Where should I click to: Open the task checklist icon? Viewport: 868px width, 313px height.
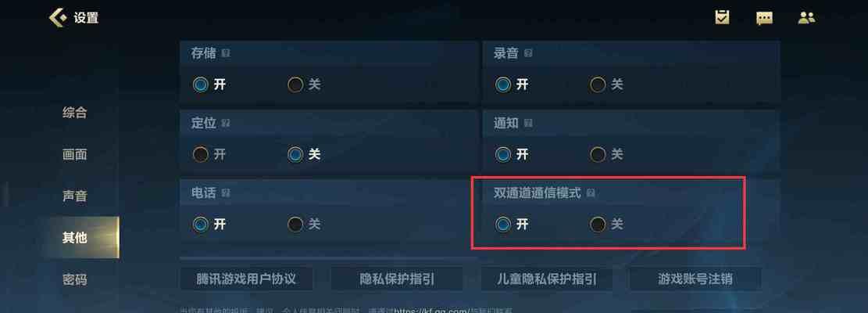722,18
